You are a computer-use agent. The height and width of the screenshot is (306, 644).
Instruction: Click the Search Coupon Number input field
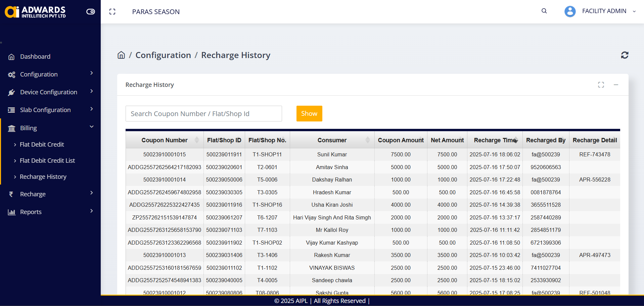(x=203, y=114)
